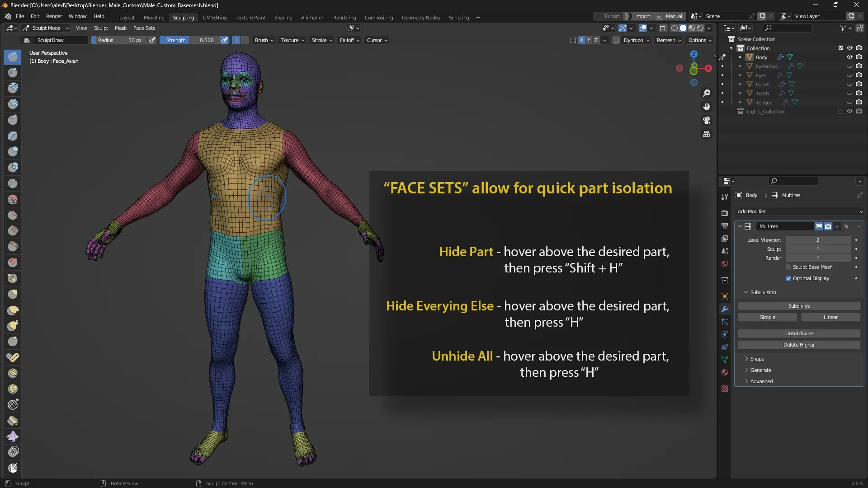The height and width of the screenshot is (488, 868).
Task: Select the Line Project tool at toolbar bottom
Action: click(x=13, y=468)
